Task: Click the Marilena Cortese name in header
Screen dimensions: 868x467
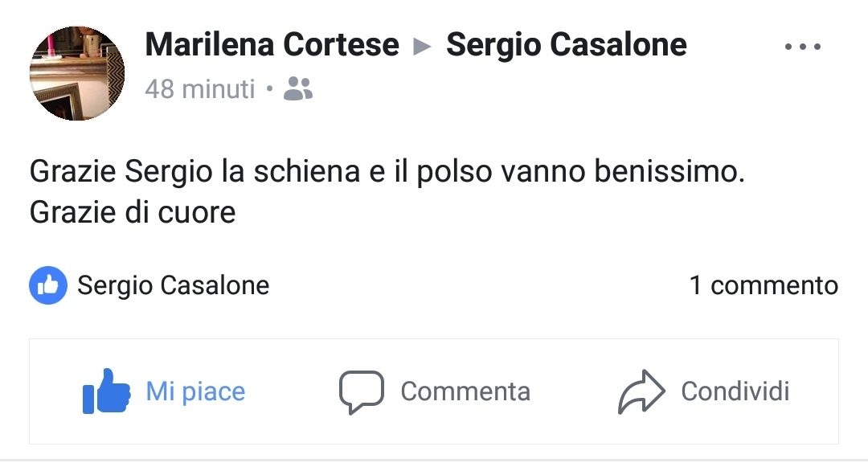Action: (x=272, y=45)
